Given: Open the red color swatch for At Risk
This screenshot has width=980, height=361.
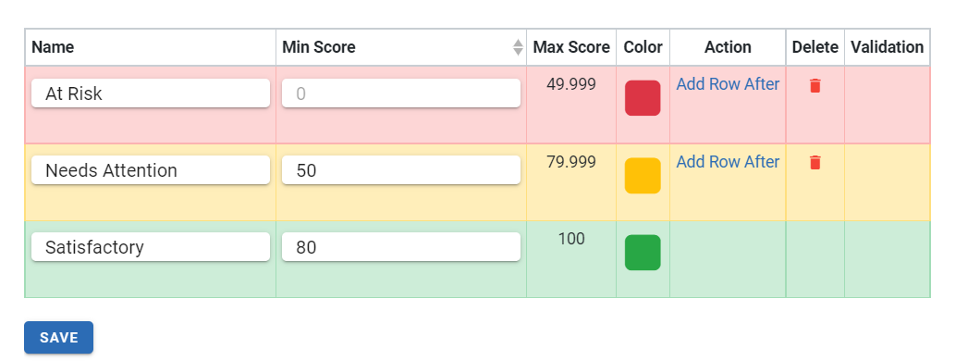Looking at the screenshot, I should tap(643, 98).
